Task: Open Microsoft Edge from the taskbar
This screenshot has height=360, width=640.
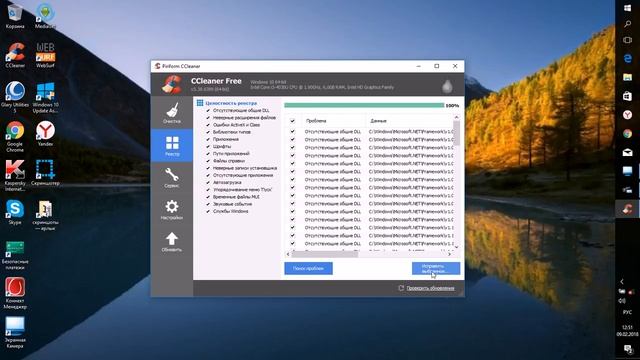Action: [x=627, y=58]
